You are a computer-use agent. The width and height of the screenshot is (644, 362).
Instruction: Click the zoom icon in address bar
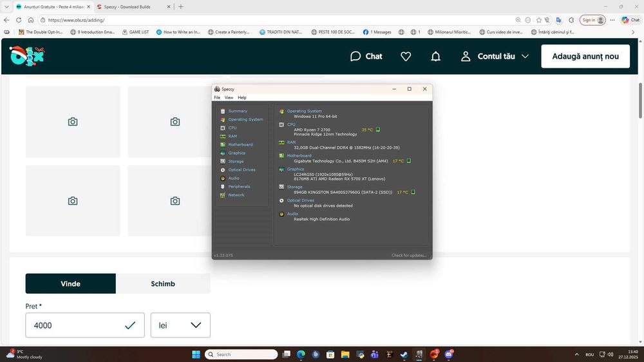(518, 20)
